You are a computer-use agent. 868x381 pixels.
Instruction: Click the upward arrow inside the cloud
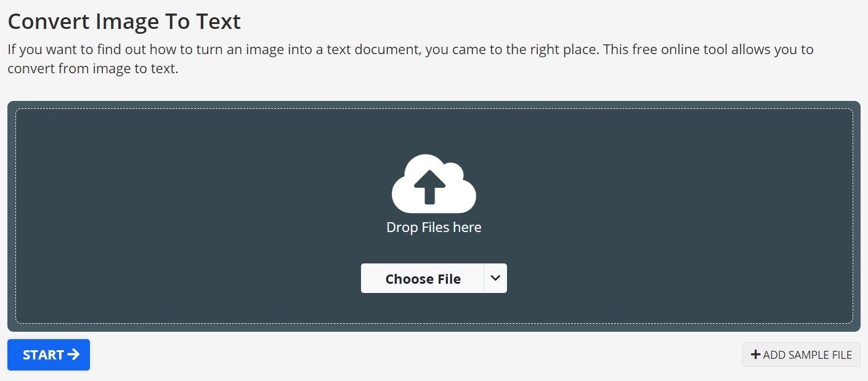point(430,187)
